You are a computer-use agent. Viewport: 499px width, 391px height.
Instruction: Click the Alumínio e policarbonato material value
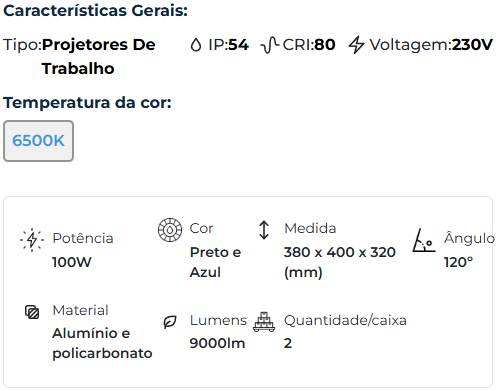click(102, 343)
